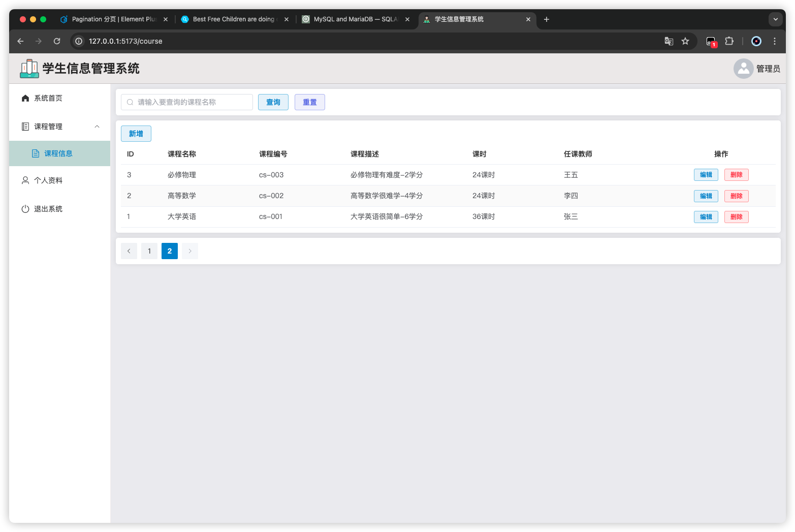This screenshot has height=532, width=795.
Task: Switch to the Pagination Element Plus tab
Action: (x=114, y=19)
